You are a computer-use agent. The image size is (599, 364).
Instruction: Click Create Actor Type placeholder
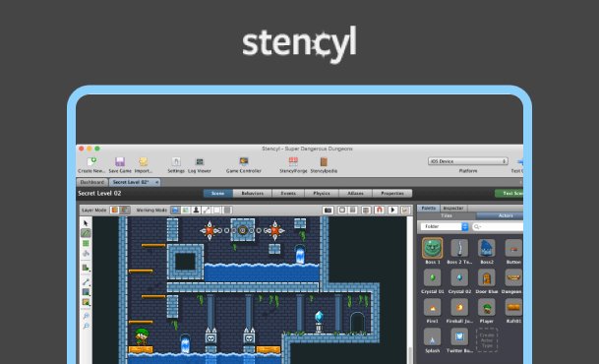point(487,340)
